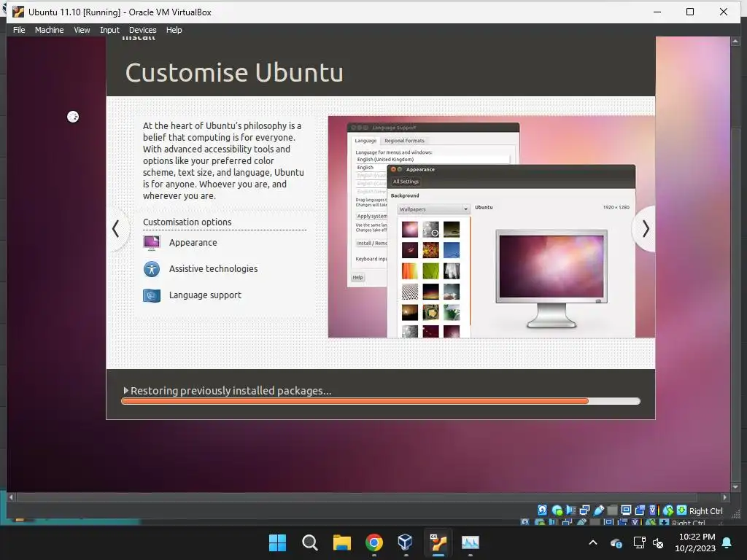Viewport: 747px width, 560px height.
Task: Open the Machine menu
Action: pyautogui.click(x=49, y=30)
